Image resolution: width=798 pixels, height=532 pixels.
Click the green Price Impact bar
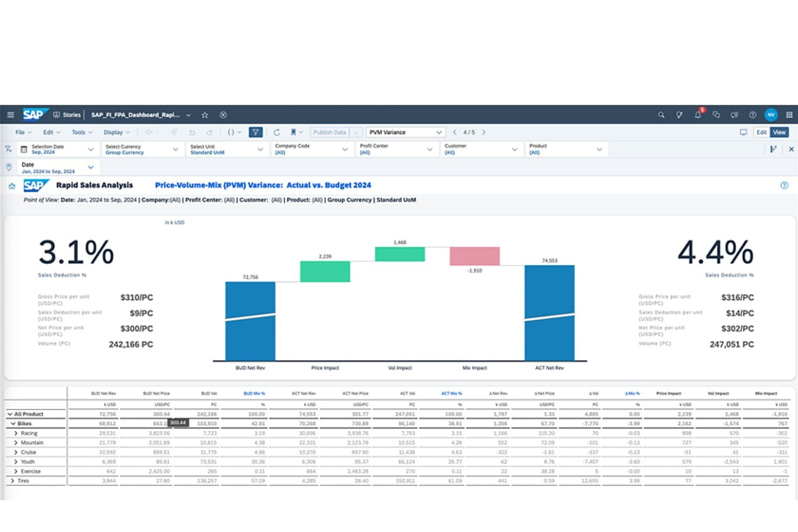point(325,272)
